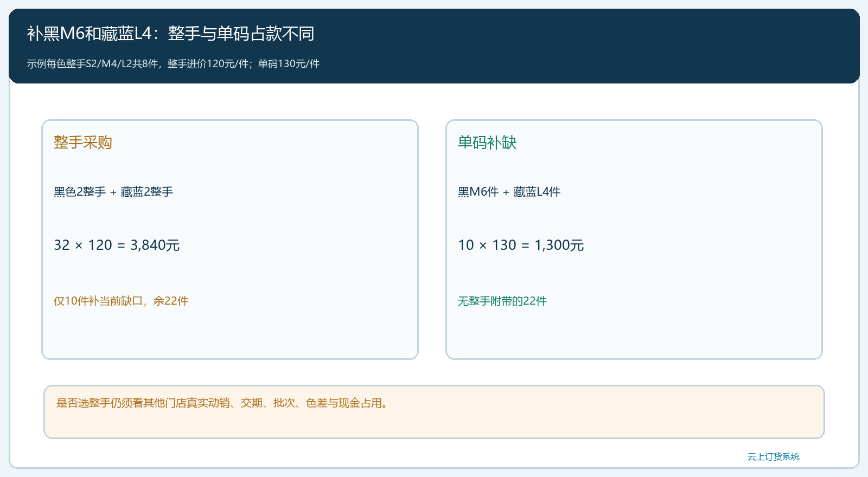Screen dimensions: 868x477
Task: Click the calculation 10 × 130 = 1,300元
Action: tap(521, 246)
